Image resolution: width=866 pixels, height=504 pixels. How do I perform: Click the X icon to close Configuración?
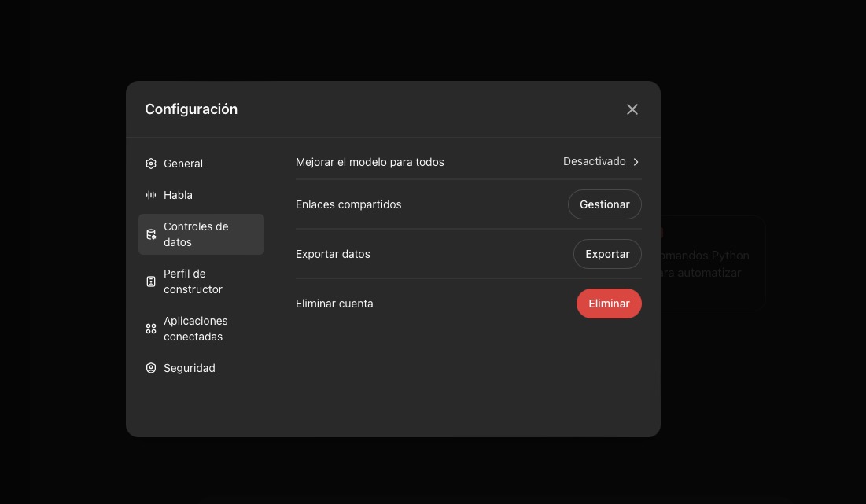pyautogui.click(x=632, y=109)
